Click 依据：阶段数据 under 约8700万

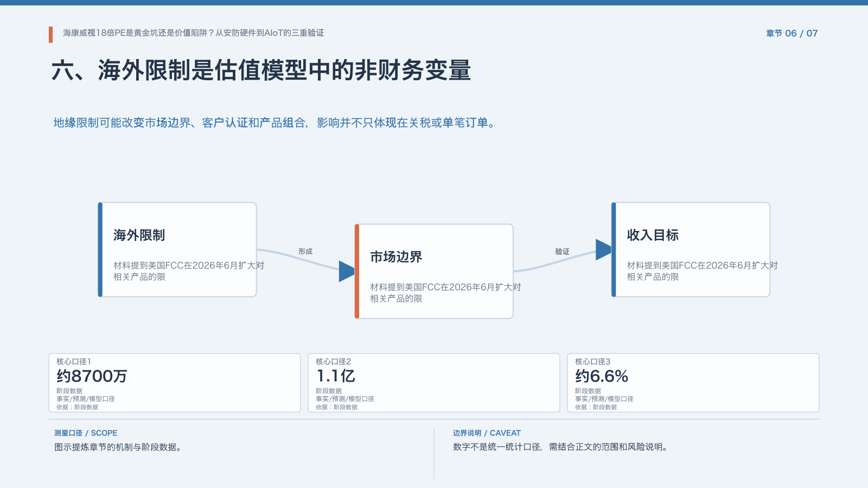77,407
